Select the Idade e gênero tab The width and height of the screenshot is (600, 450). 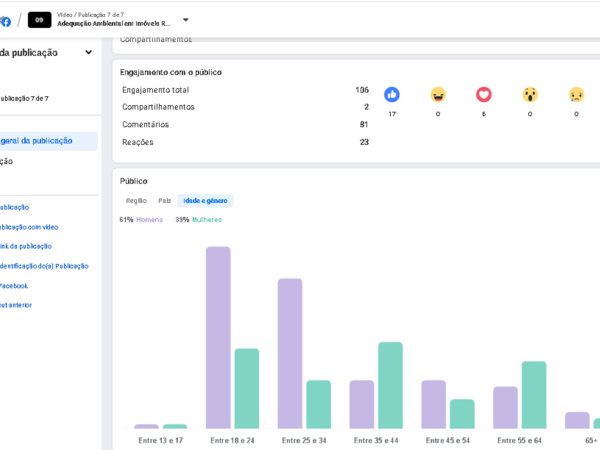(x=205, y=201)
